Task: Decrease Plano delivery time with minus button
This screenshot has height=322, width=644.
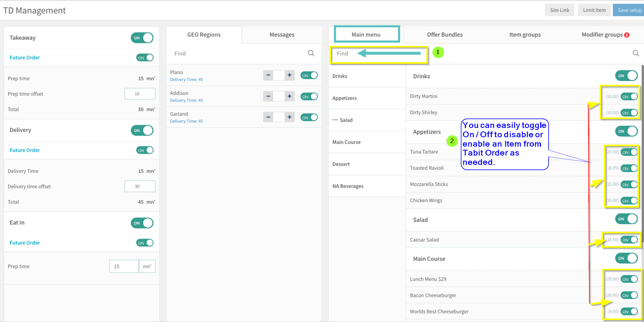Action: coord(268,75)
